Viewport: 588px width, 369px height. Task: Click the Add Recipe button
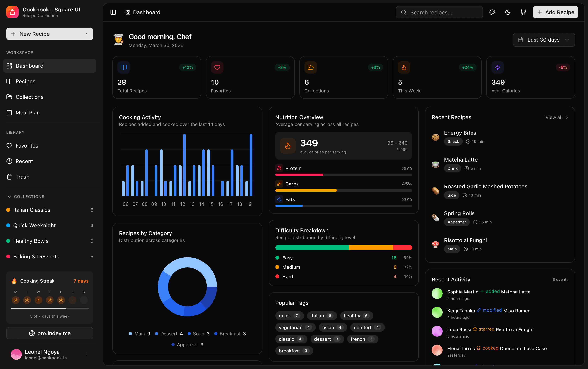(x=555, y=12)
